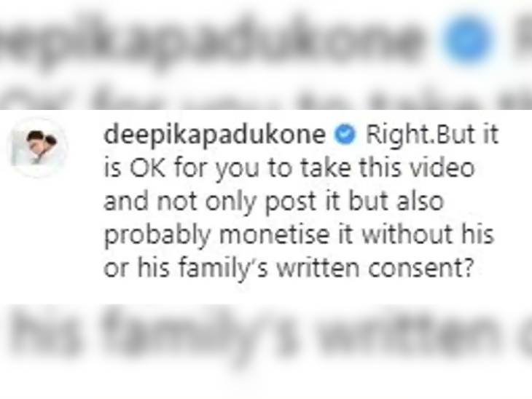
Task: Click the word "without" in the comment
Action: 407,234
